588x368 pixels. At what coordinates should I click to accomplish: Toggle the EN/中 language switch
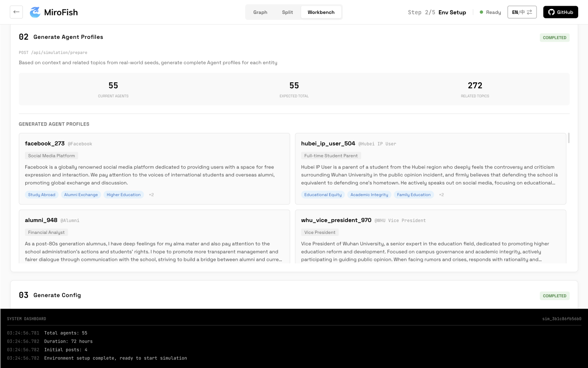click(x=522, y=12)
